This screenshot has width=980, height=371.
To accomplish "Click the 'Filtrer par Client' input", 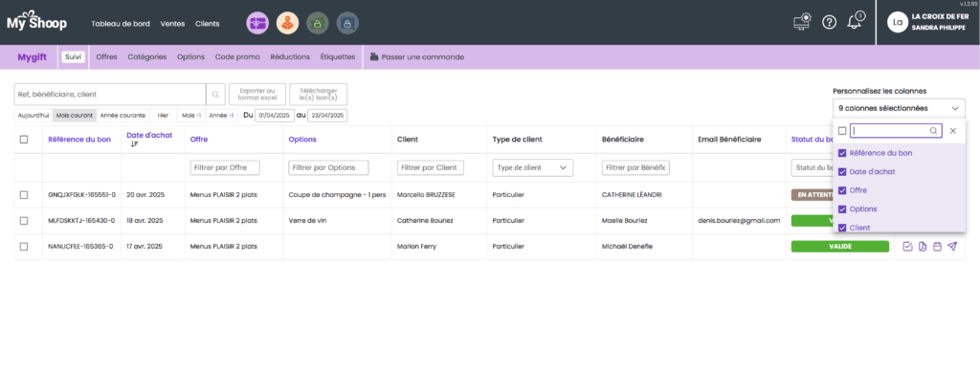I will (431, 167).
